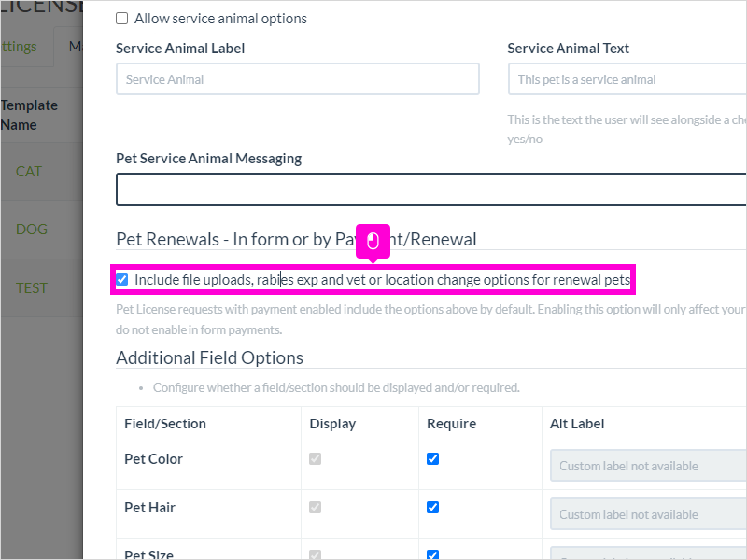Click the Include file uploads label text
Screen dimensions: 747x560
pyautogui.click(x=383, y=279)
